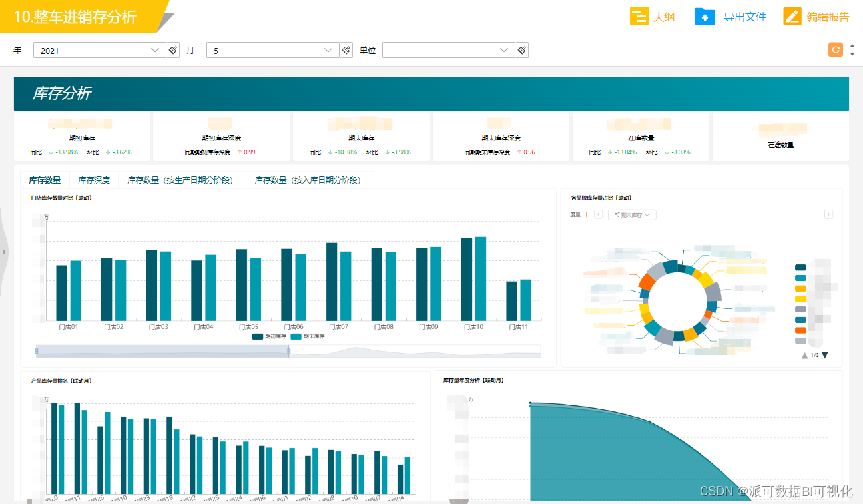Viewport: 863px width, 504px height.
Task: Open 库存数量（按入库日期分阶段） tab
Action: pyautogui.click(x=310, y=180)
